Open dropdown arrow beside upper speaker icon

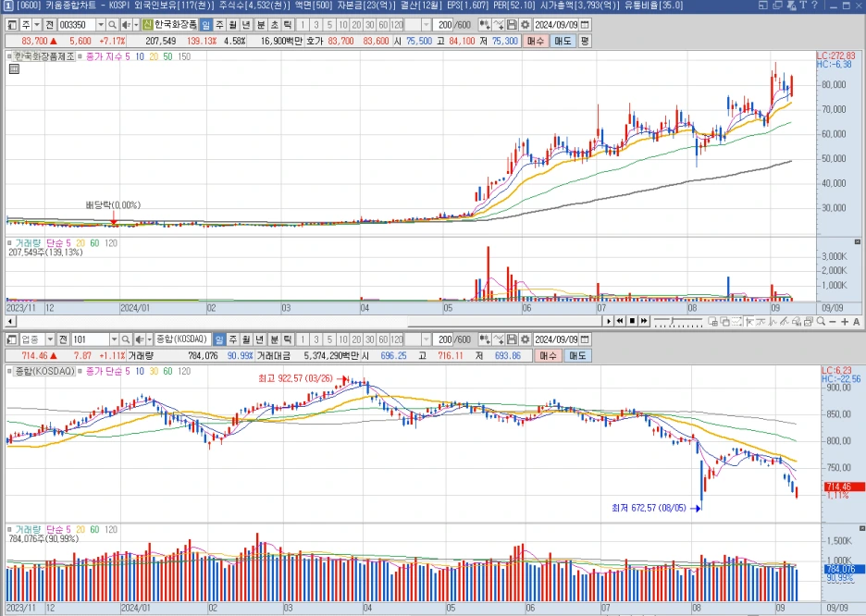pyautogui.click(x=136, y=25)
